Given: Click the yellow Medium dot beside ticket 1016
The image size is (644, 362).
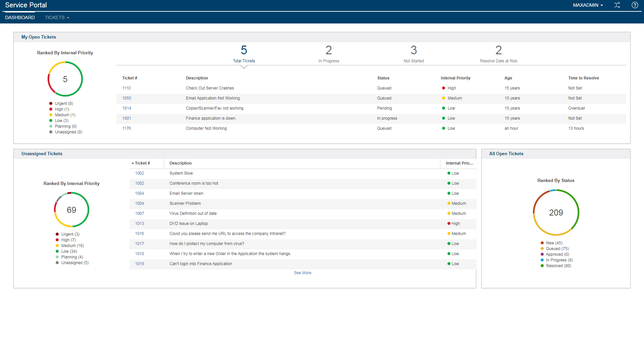Looking at the screenshot, I should coord(448,234).
